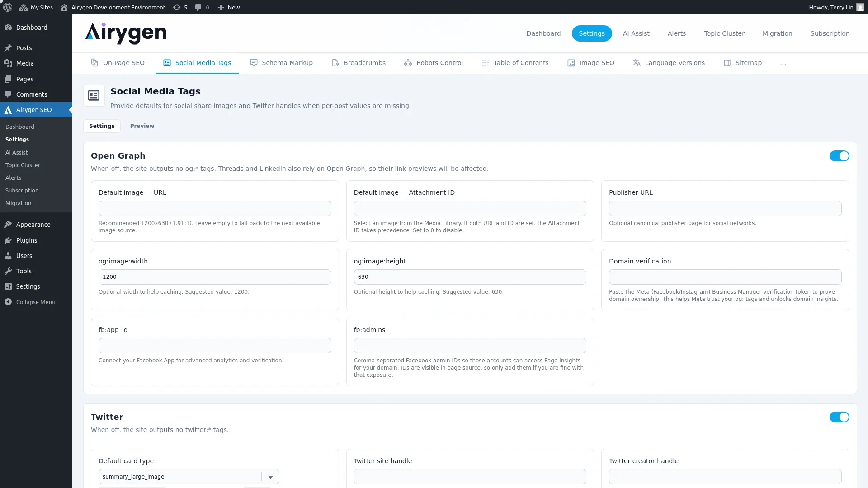Open AI Assist in top navigation
Viewport: 868px width, 488px height.
pos(636,33)
